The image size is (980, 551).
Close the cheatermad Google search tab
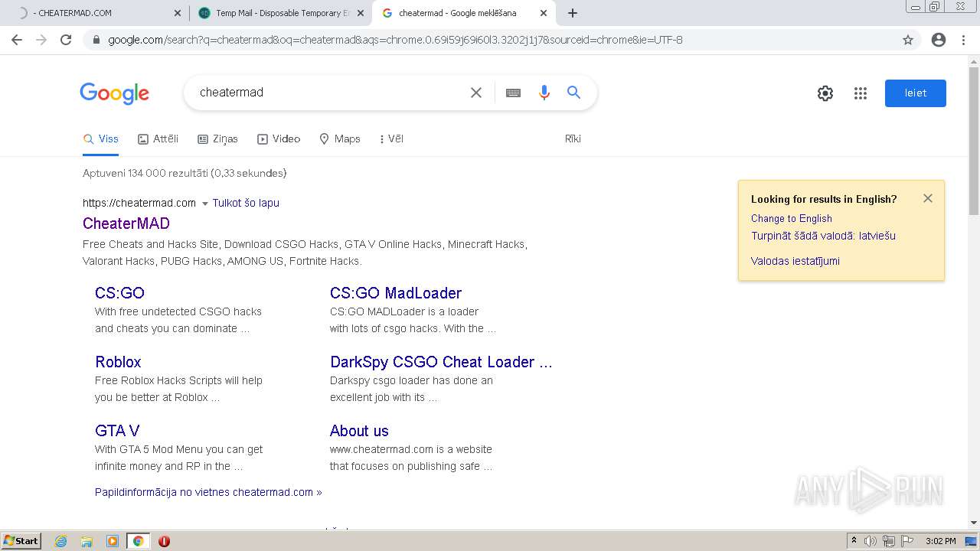[x=544, y=13]
